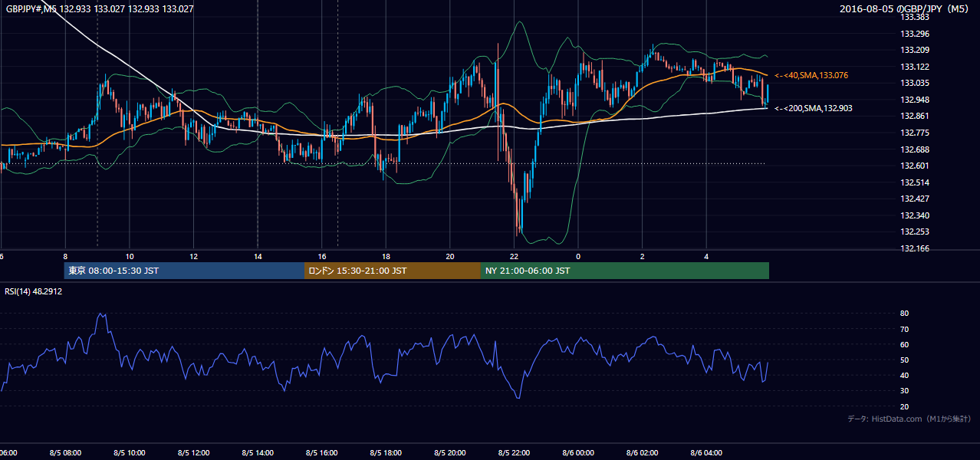Click price axis value 132.340
980x460 pixels.
(x=915, y=215)
